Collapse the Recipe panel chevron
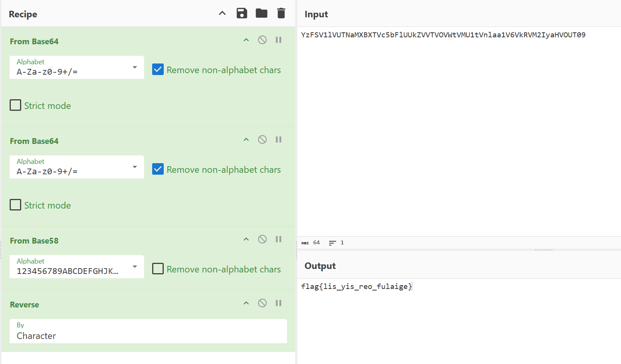Viewport: 621px width, 364px height. pyautogui.click(x=222, y=13)
